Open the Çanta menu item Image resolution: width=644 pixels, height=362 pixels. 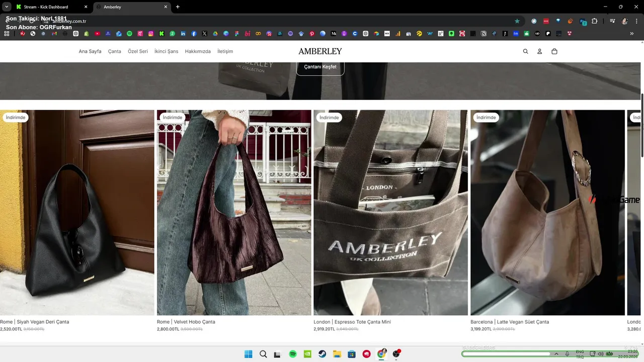click(x=115, y=51)
